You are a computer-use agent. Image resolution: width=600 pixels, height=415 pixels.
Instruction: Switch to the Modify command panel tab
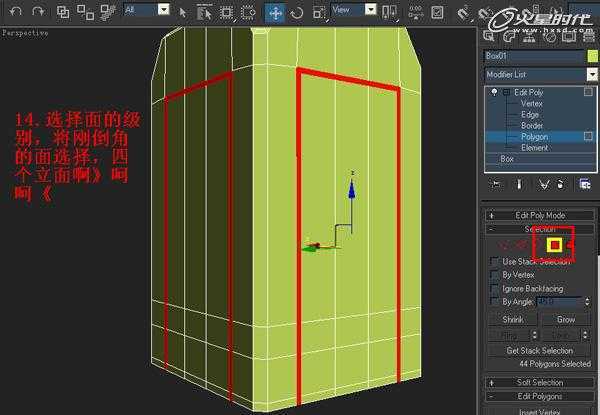pyautogui.click(x=509, y=36)
